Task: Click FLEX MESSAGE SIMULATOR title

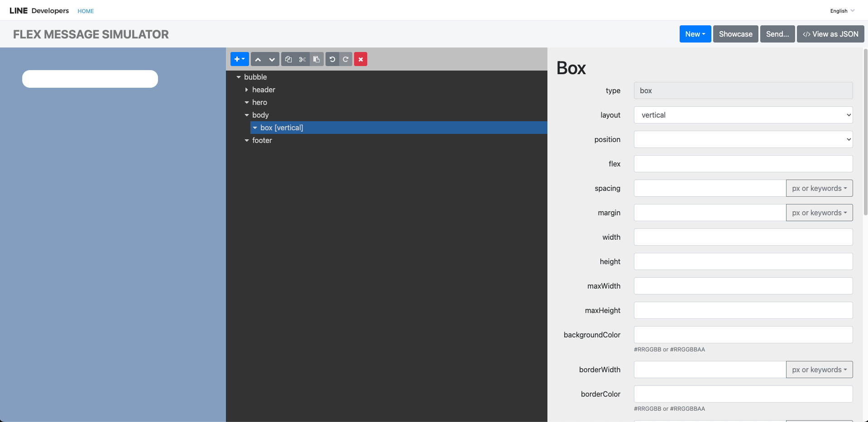Action: 91,34
